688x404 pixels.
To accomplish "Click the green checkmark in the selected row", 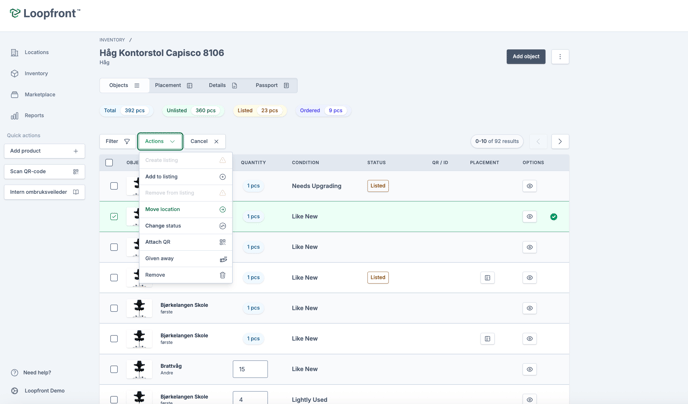I will point(553,217).
